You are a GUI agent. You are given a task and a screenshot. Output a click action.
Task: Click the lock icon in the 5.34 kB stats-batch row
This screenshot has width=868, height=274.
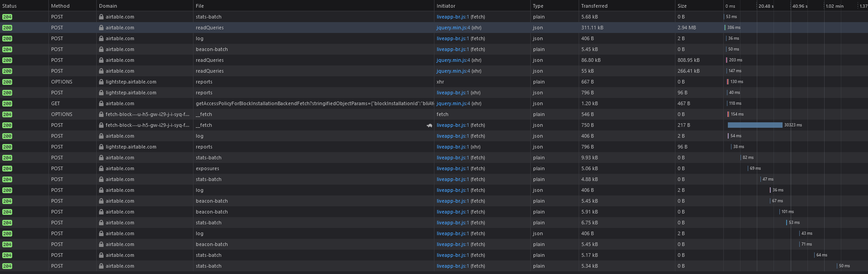click(x=101, y=266)
